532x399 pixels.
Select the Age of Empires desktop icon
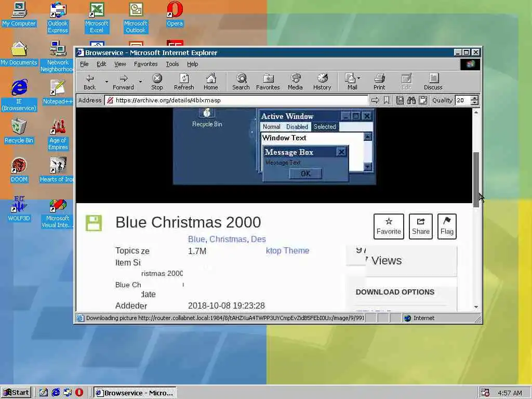coord(58,135)
